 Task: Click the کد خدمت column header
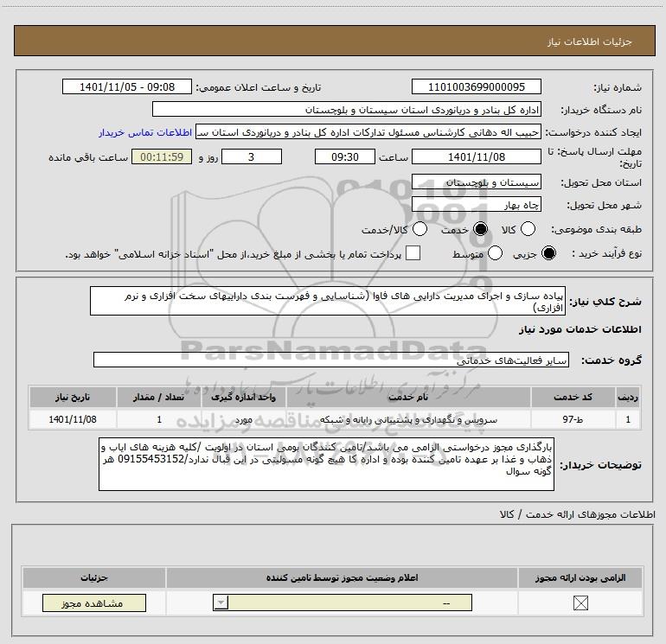pos(573,398)
